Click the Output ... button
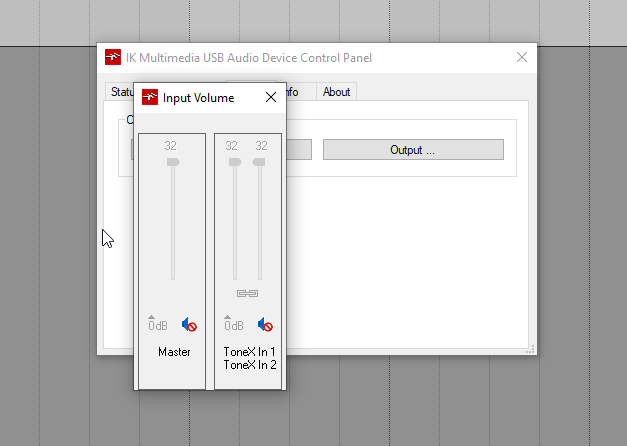Viewport: 627px width, 446px height. click(412, 150)
